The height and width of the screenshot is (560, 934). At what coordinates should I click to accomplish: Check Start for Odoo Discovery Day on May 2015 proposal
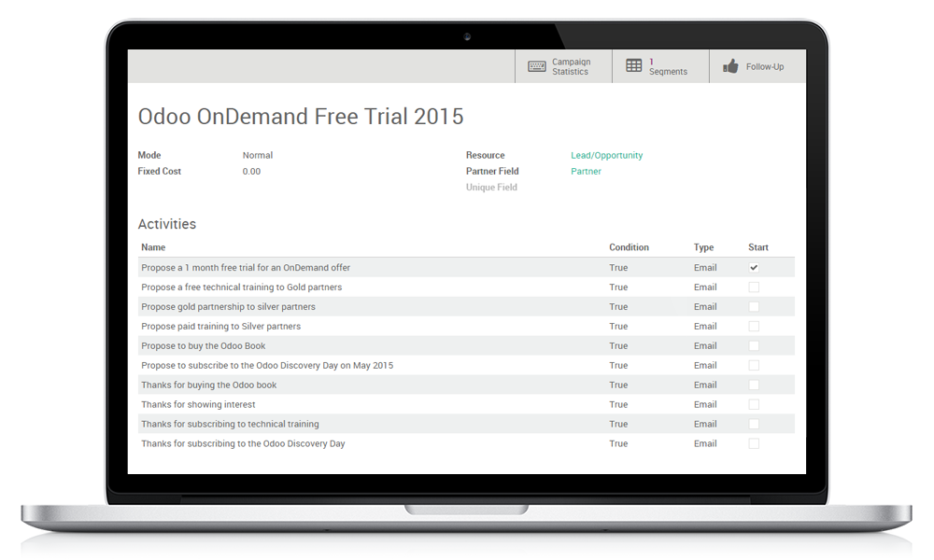[x=754, y=365]
